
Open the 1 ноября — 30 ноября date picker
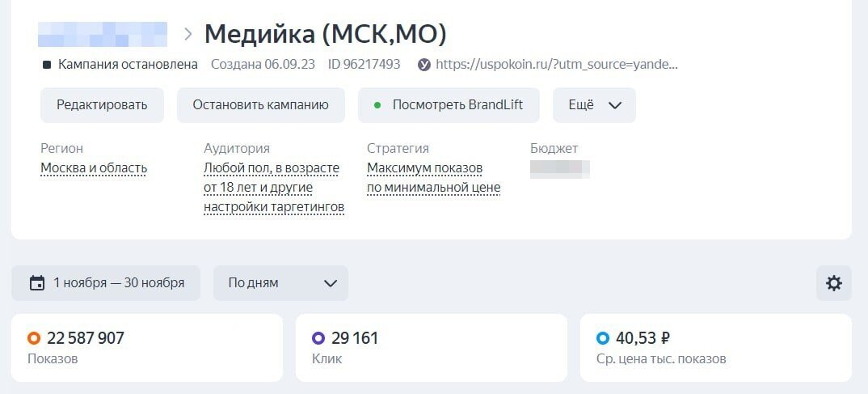[106, 283]
